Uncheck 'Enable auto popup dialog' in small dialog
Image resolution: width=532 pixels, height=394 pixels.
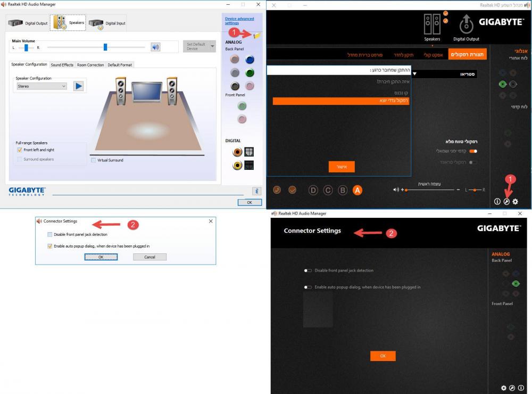point(50,246)
